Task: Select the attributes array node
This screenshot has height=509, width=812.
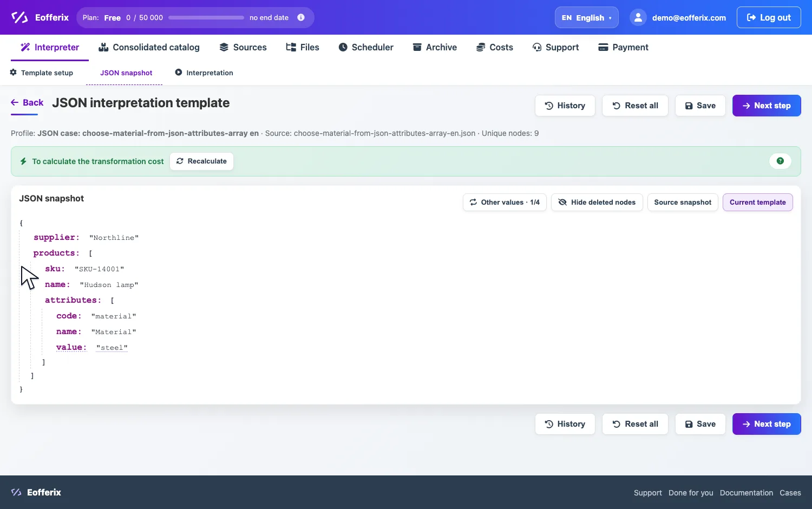Action: tap(73, 300)
